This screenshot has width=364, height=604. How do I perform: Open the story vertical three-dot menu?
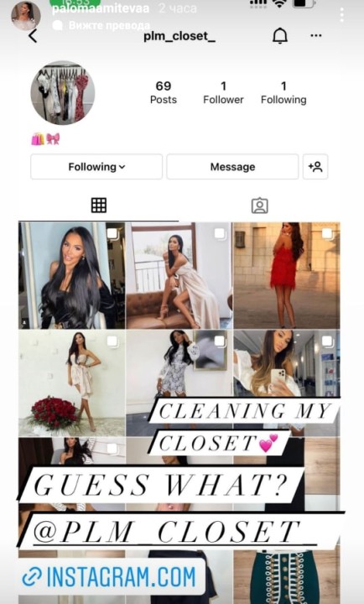click(x=341, y=15)
